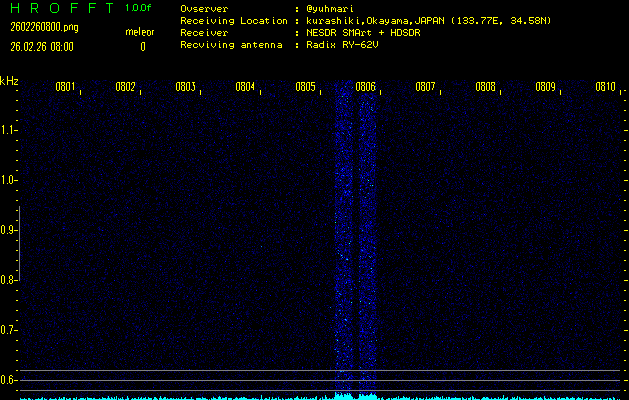Click the meteor count label
The height and width of the screenshot is (400, 629).
(x=139, y=32)
